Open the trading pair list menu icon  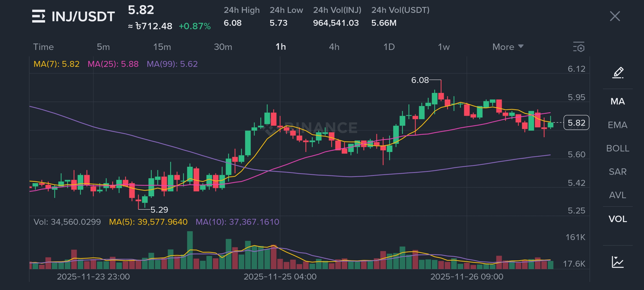click(x=38, y=16)
